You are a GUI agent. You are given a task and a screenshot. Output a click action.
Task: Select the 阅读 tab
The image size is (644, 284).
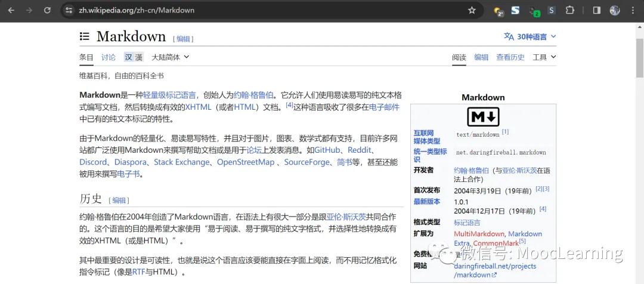tap(459, 57)
